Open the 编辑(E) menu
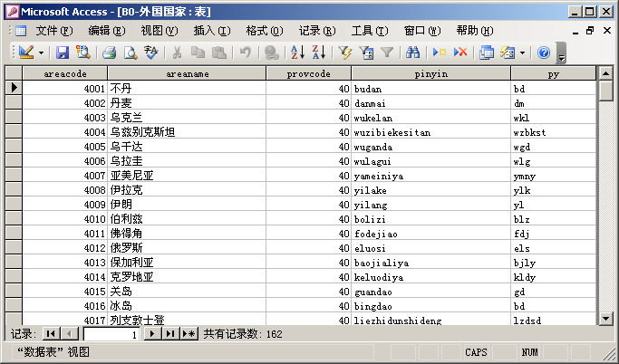The image size is (619, 364). [x=107, y=31]
